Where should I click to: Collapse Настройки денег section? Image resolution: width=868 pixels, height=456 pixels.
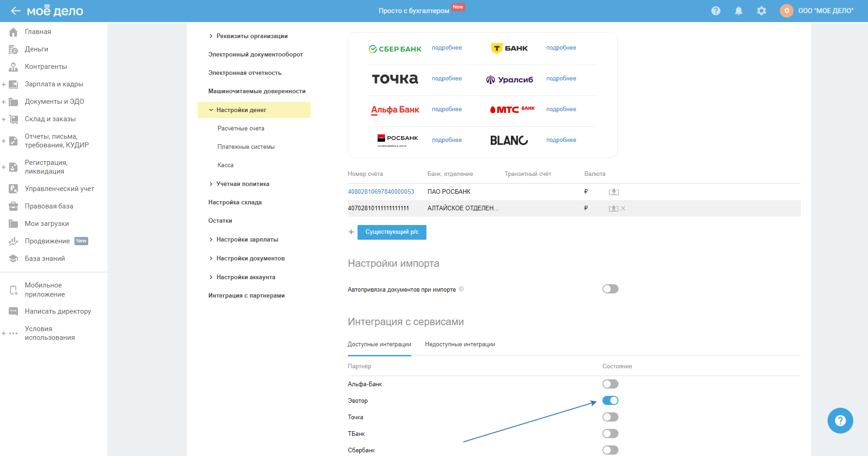211,110
